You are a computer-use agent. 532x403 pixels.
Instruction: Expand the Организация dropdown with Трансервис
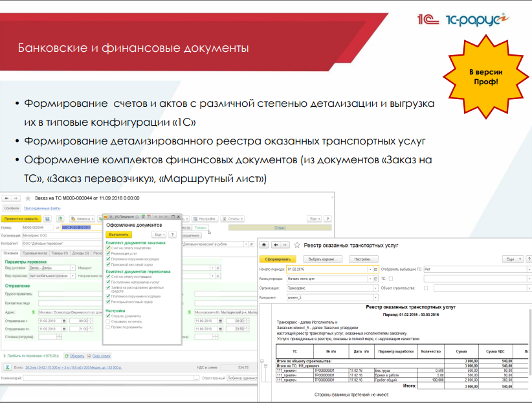coord(375,288)
